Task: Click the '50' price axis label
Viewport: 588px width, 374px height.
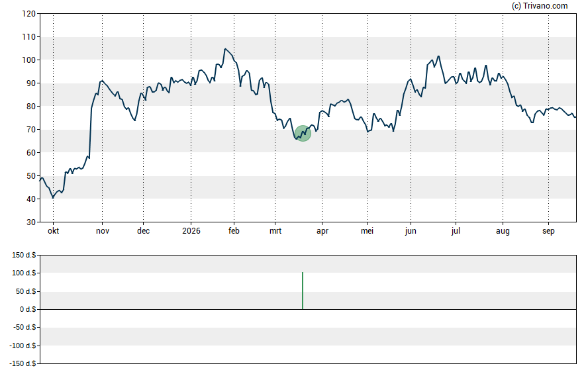Action: coord(31,176)
